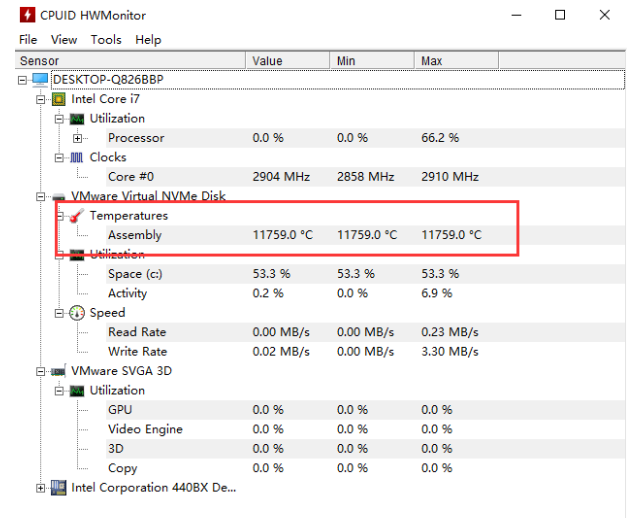This screenshot has height=518, width=627.
Task: Click the 0.23 MB/s Read Rate max
Action: pyautogui.click(x=449, y=332)
